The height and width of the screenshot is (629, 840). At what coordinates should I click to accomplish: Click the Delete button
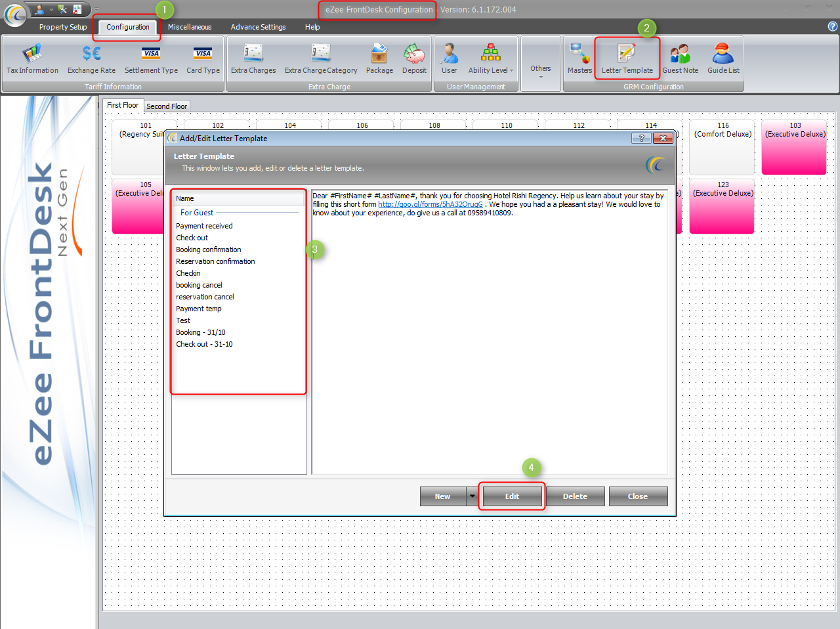pos(575,496)
